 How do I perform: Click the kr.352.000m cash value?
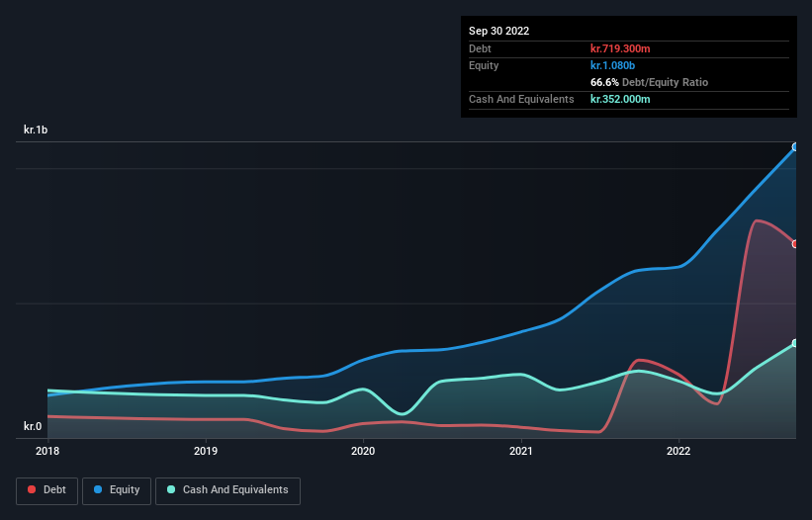[620, 99]
